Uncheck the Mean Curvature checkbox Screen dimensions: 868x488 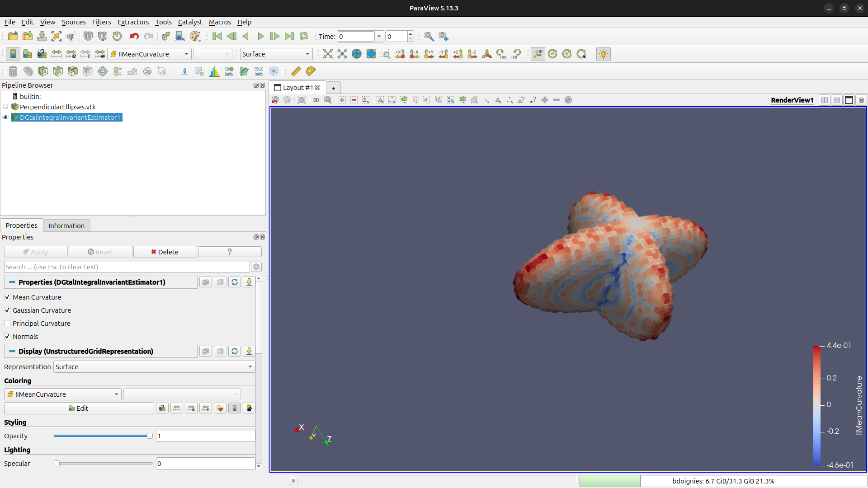7,297
